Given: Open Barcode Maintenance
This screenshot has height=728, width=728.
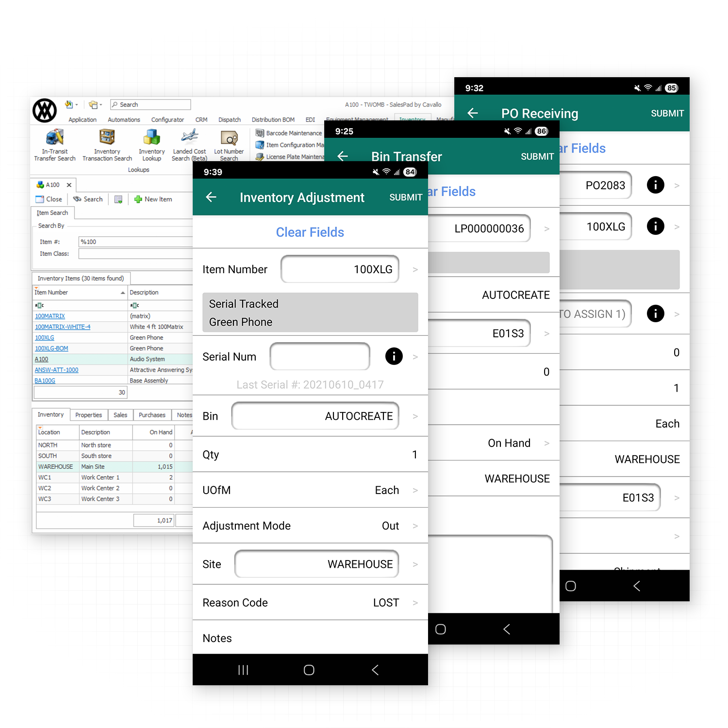Looking at the screenshot, I should tap(289, 132).
